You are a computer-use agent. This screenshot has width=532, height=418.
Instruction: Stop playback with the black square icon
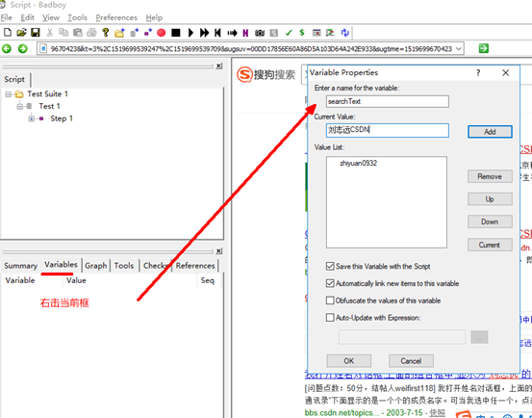click(x=176, y=33)
